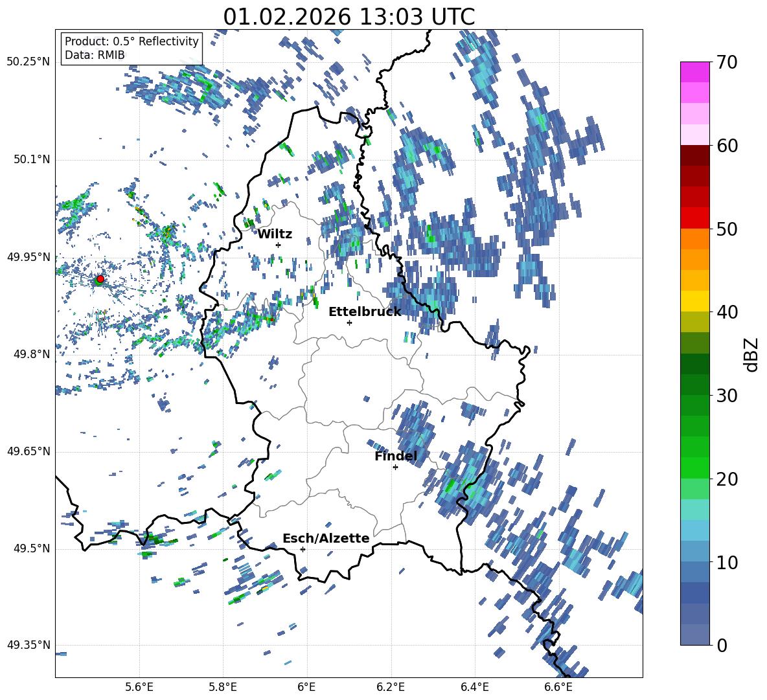Click the colorbar tick value 0
The image size is (767, 700).
click(x=722, y=645)
